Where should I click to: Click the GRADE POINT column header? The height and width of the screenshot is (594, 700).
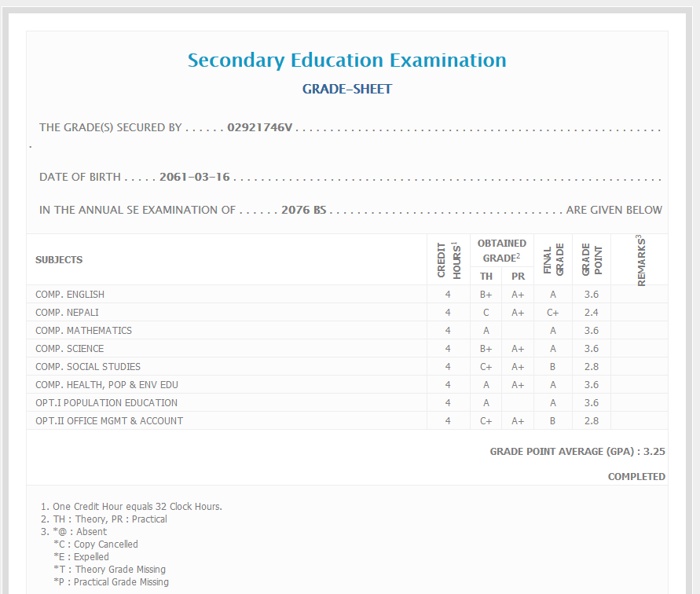(592, 259)
